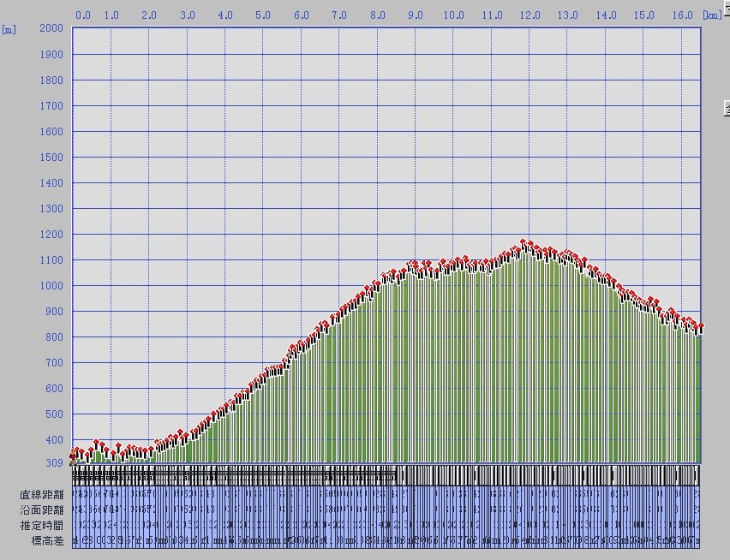Click the 500 elevation axis label
730x560 pixels.
point(54,414)
